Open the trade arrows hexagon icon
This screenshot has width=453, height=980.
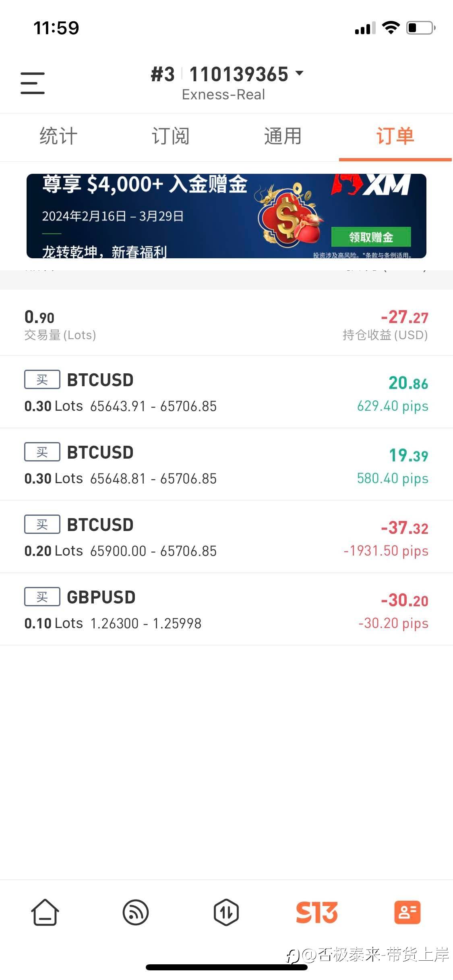[x=226, y=912]
